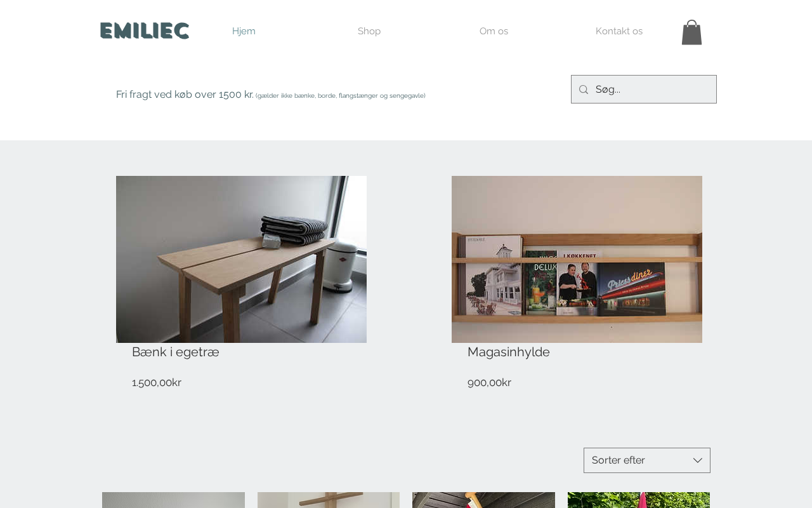Viewport: 812px width, 508px height.
Task: Open the shopping bag cart icon
Action: pyautogui.click(x=691, y=32)
